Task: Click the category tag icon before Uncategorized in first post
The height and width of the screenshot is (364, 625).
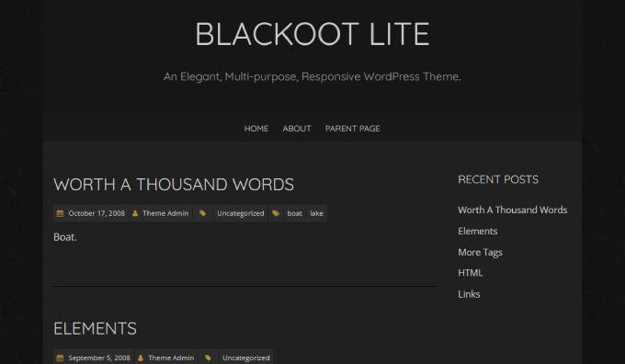Action: [x=202, y=213]
